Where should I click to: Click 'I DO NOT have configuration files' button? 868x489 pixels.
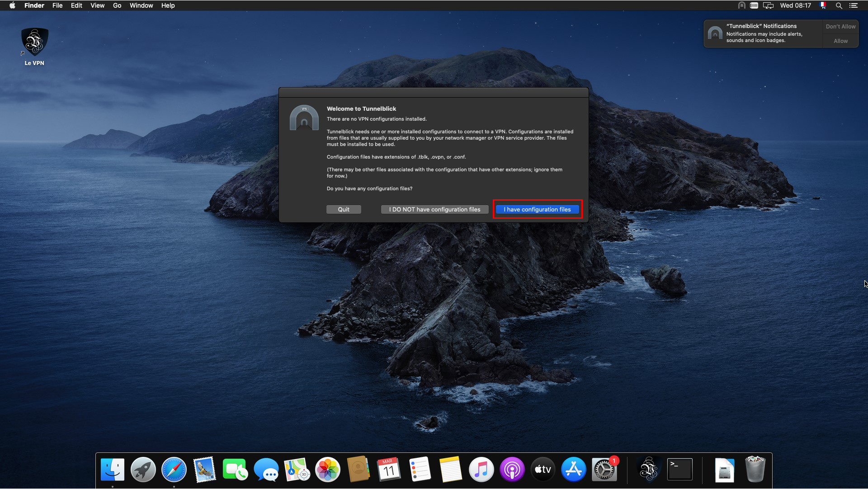tap(434, 209)
